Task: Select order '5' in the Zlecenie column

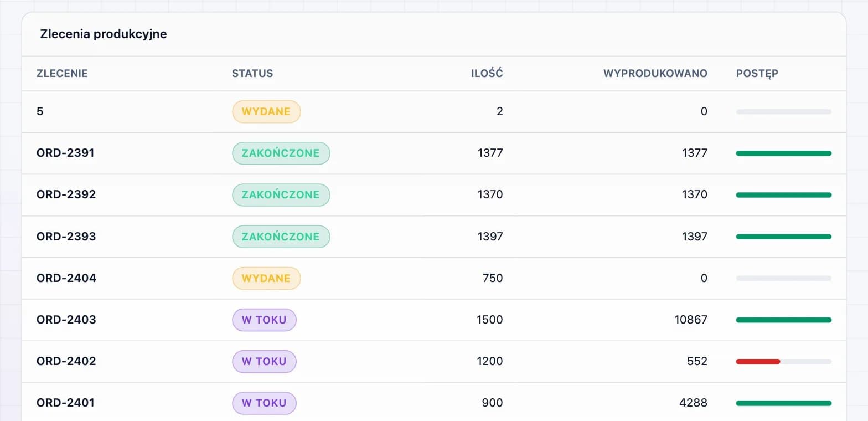Action: pyautogui.click(x=40, y=111)
